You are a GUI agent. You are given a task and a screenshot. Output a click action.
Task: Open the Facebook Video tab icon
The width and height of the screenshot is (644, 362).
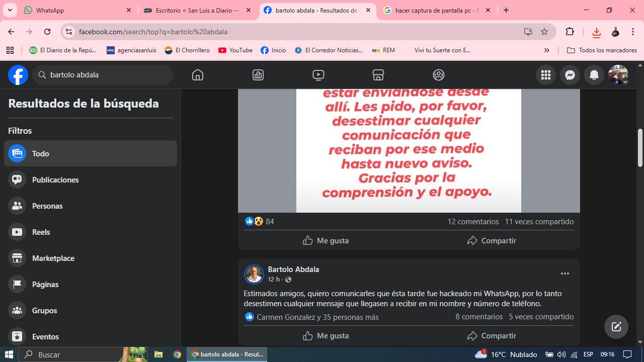click(318, 75)
